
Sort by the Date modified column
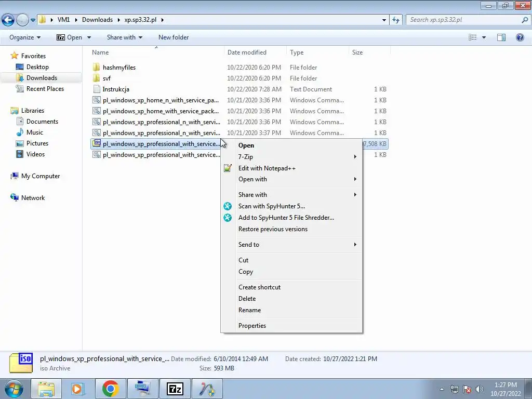pyautogui.click(x=255, y=52)
